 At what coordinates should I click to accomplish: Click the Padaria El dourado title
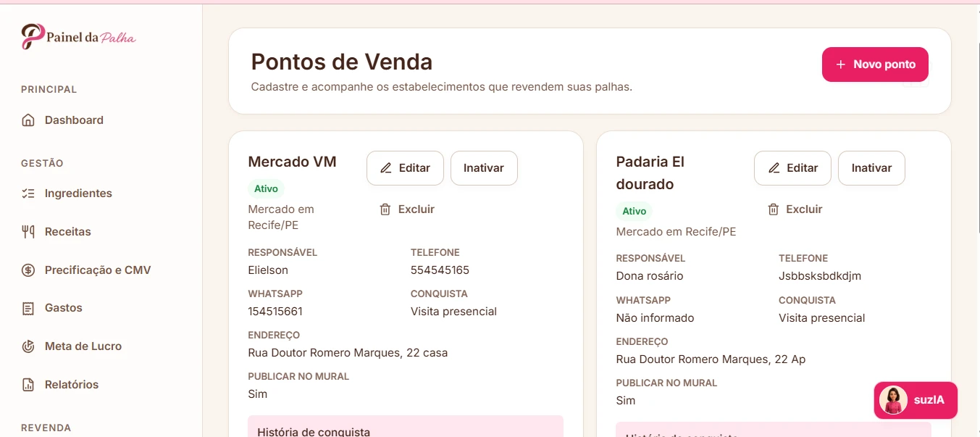point(650,172)
